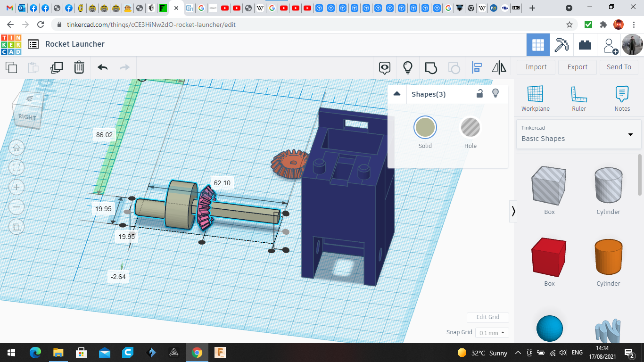Image resolution: width=644 pixels, height=362 pixels.
Task: Click the Solid color swatch
Action: [x=425, y=127]
